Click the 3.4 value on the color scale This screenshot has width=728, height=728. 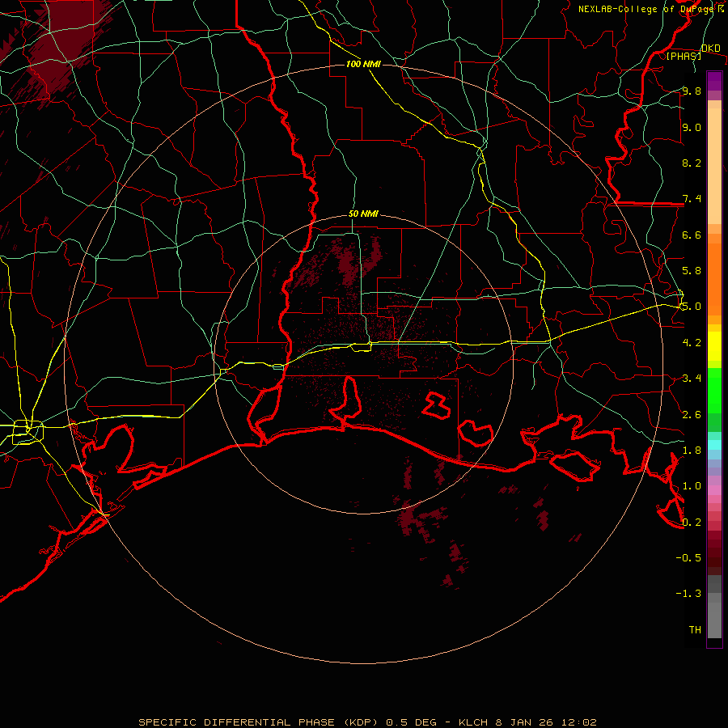pos(692,379)
